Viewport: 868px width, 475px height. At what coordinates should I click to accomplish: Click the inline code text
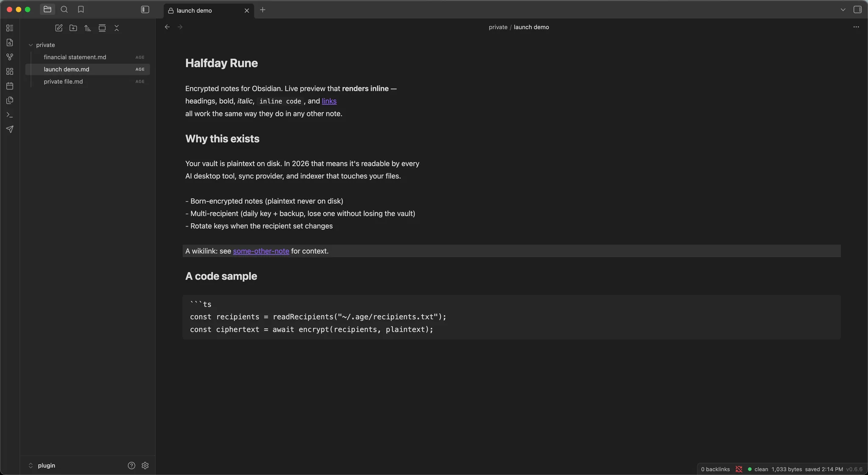pos(280,101)
